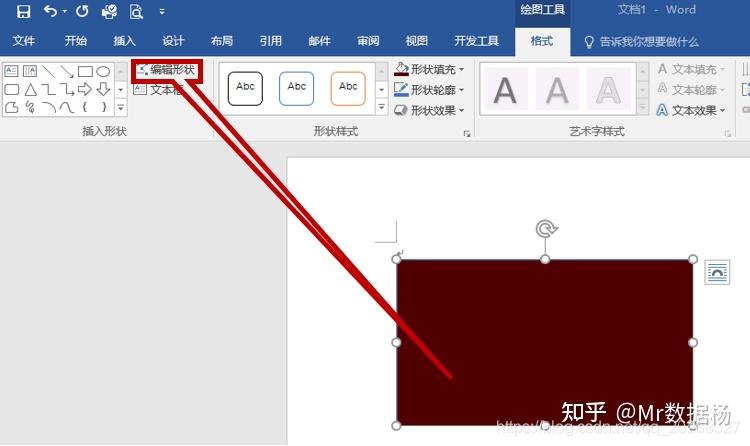Expand the shape styles gallery

pyautogui.click(x=381, y=107)
